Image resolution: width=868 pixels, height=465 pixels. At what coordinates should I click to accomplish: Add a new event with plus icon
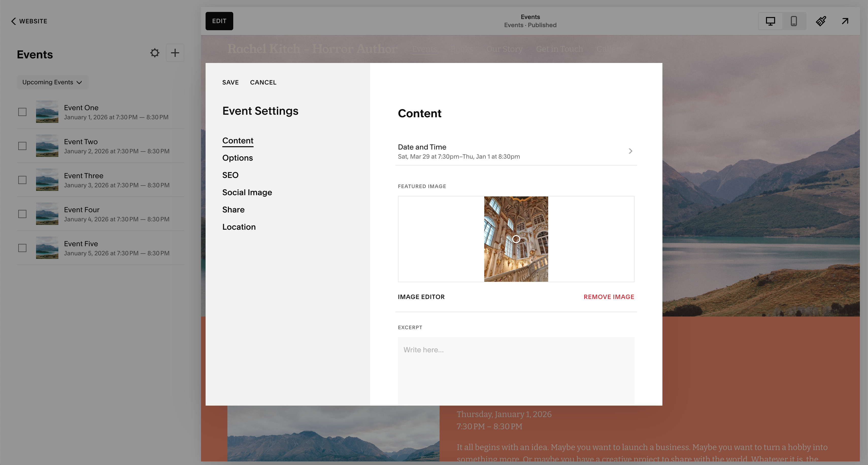[175, 53]
